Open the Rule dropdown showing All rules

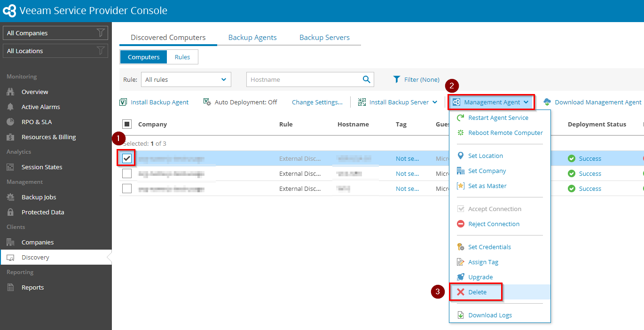[x=186, y=79]
